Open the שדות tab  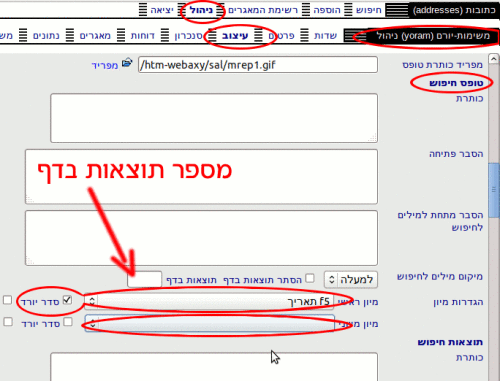[x=325, y=36]
